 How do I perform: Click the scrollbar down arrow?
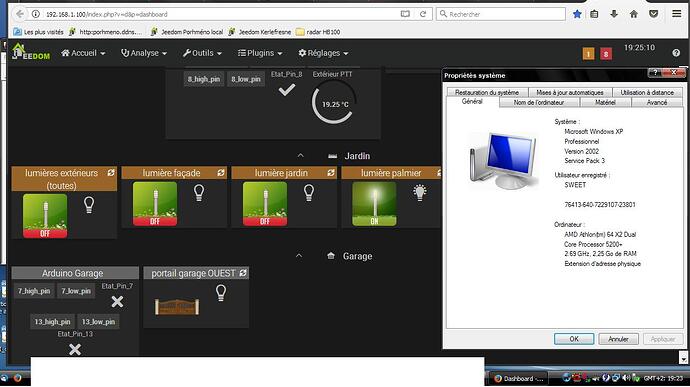point(683,359)
